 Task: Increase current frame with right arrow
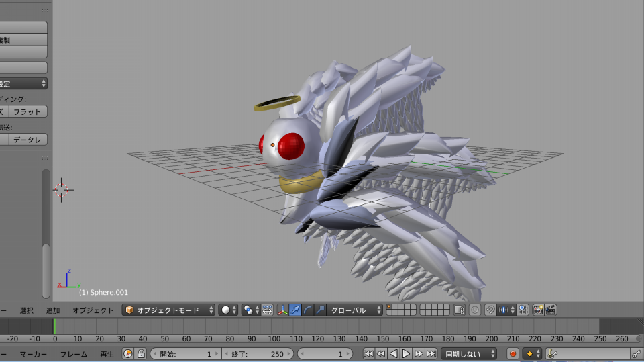pos(348,354)
